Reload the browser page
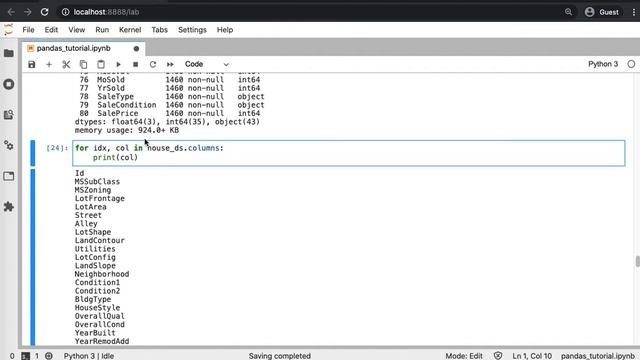 (44, 12)
